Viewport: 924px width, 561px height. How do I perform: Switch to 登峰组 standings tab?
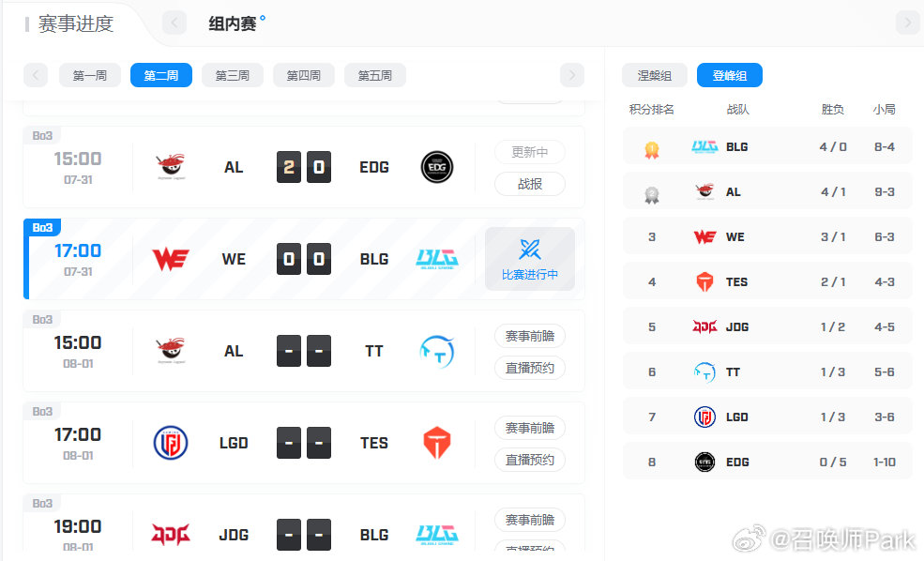coord(730,75)
